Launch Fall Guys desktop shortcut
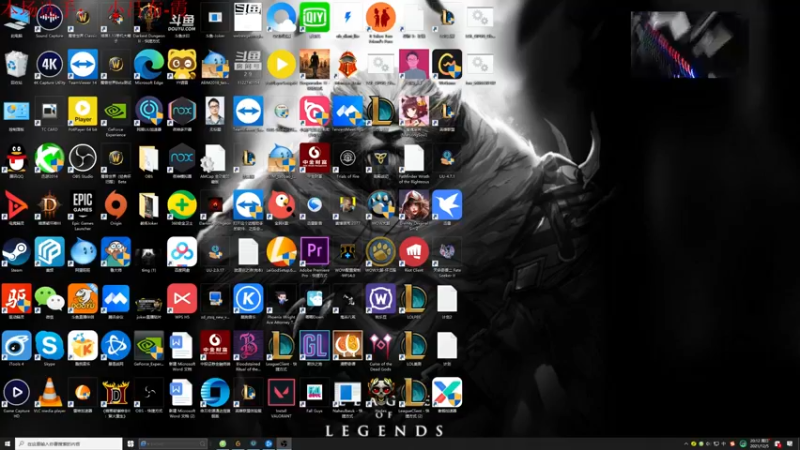Viewport: 800px width, 450px height. [x=314, y=393]
